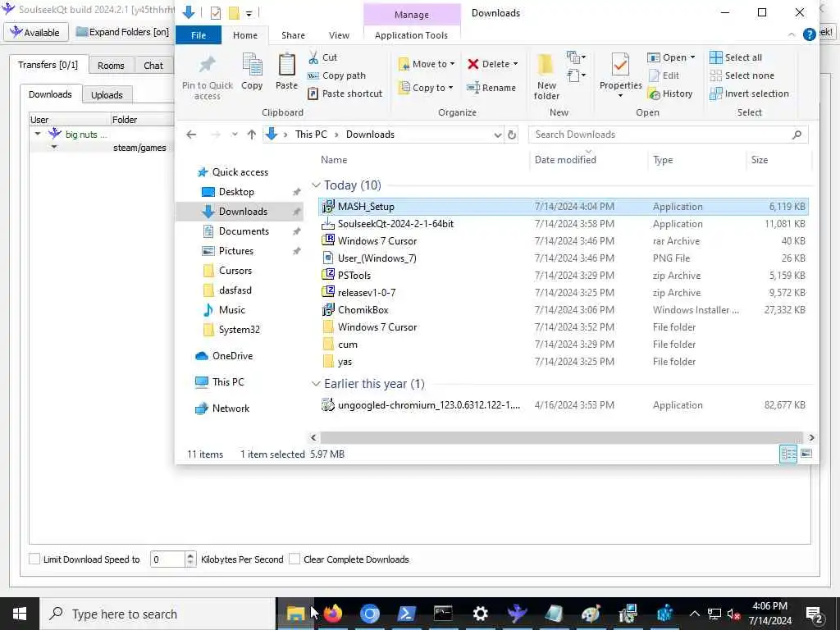Open History from the ribbon
This screenshot has width=840, height=630.
pyautogui.click(x=671, y=94)
